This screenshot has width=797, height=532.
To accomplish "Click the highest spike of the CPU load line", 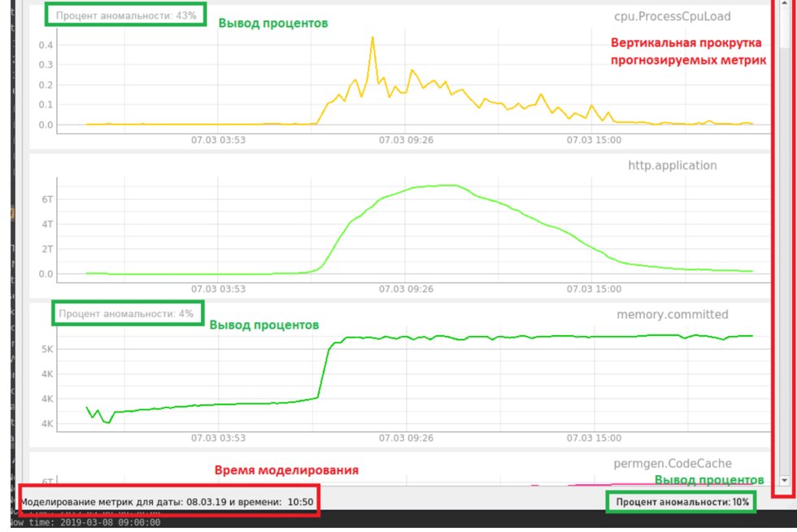I will pos(372,37).
